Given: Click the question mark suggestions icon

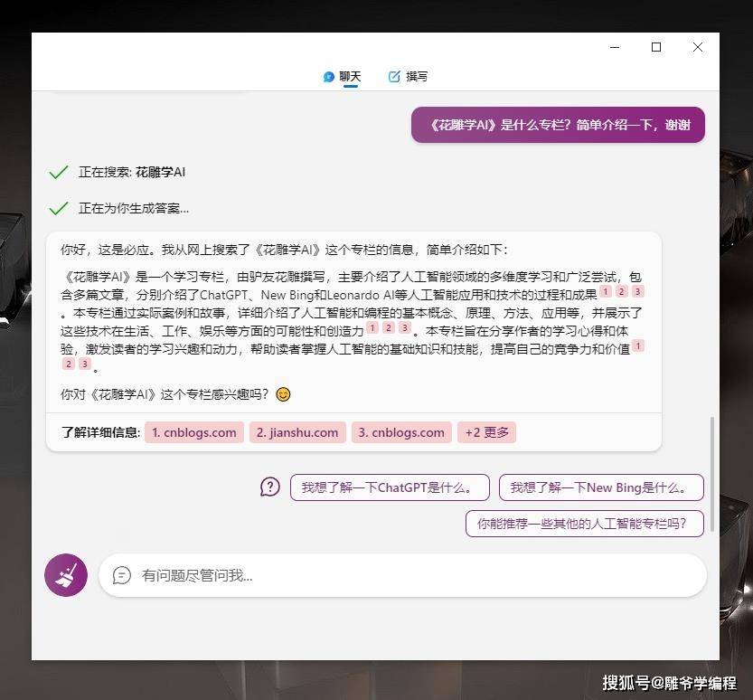Looking at the screenshot, I should 270,487.
